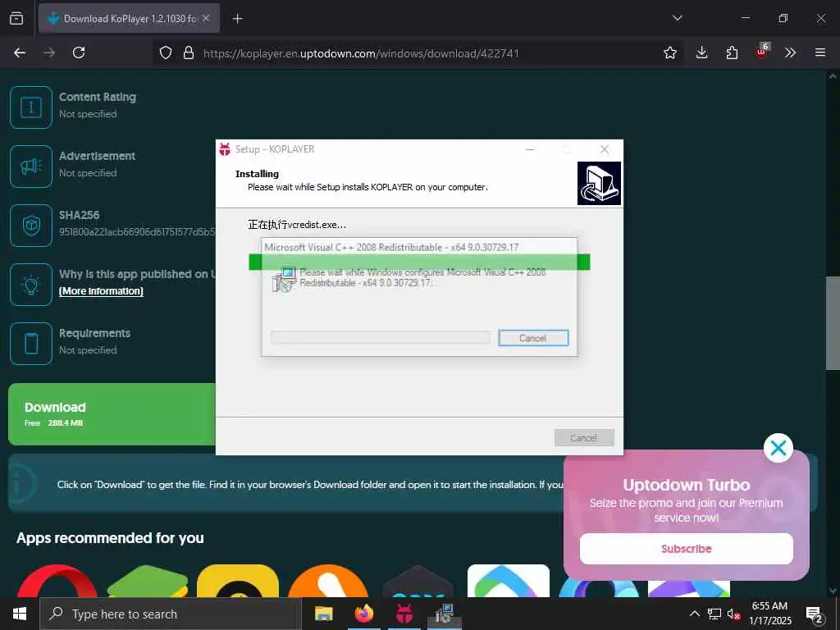List all tabs dropdown arrow
This screenshot has width=840, height=630.
point(677,18)
